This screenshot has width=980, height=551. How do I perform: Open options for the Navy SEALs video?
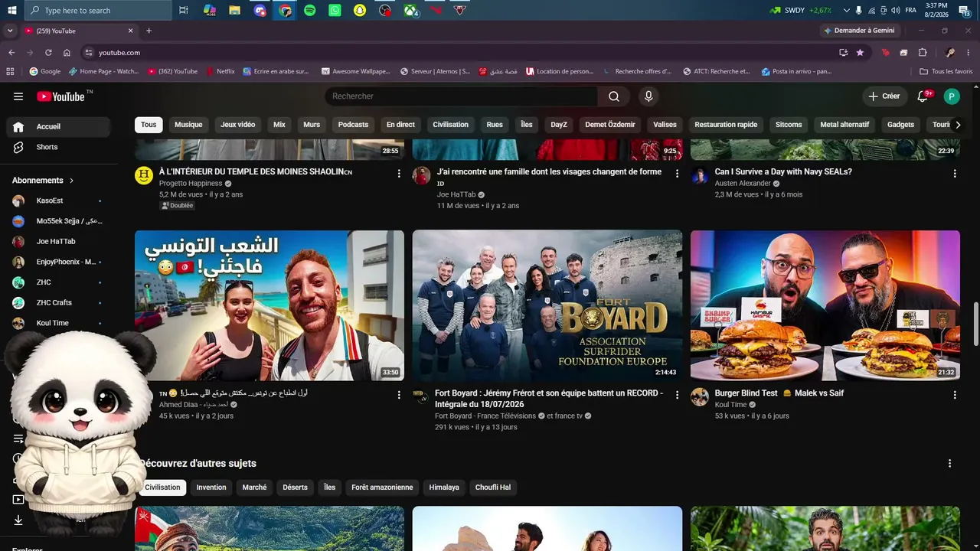(955, 174)
